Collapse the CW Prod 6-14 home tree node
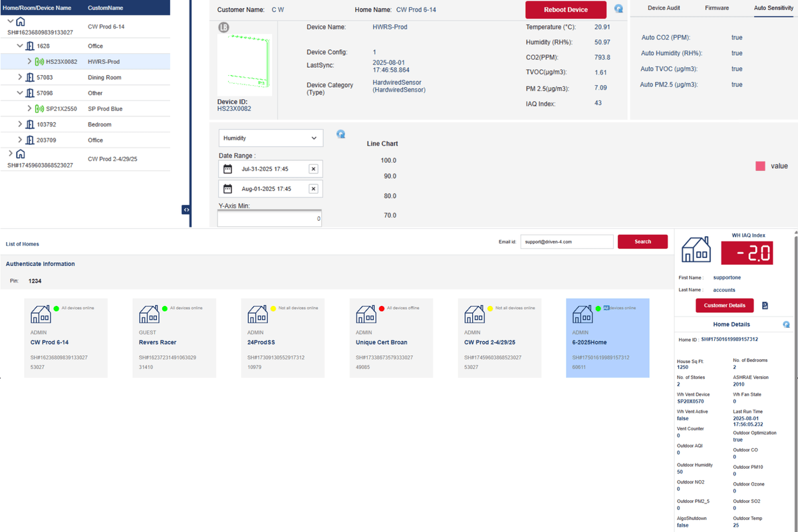Viewport: 798px width, 532px height. (11, 21)
